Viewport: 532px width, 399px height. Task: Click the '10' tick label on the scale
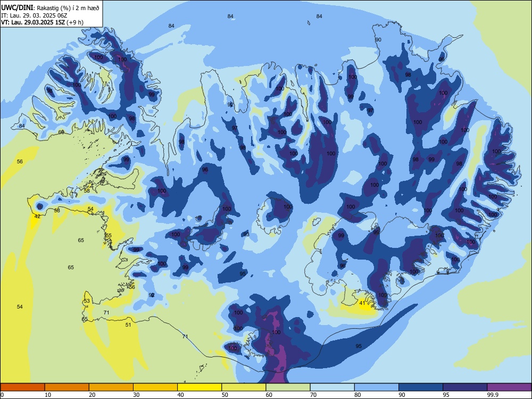tap(48, 395)
